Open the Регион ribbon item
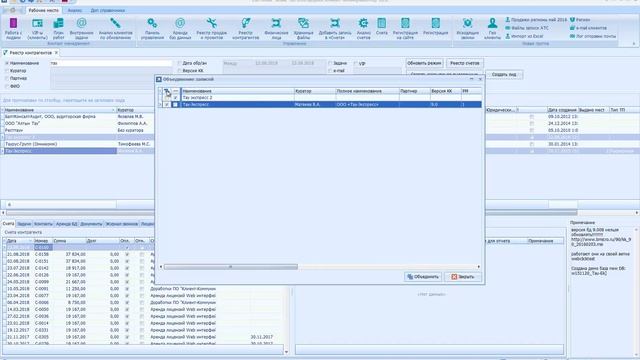Screen dimensions: 640x360 (x=580, y=20)
